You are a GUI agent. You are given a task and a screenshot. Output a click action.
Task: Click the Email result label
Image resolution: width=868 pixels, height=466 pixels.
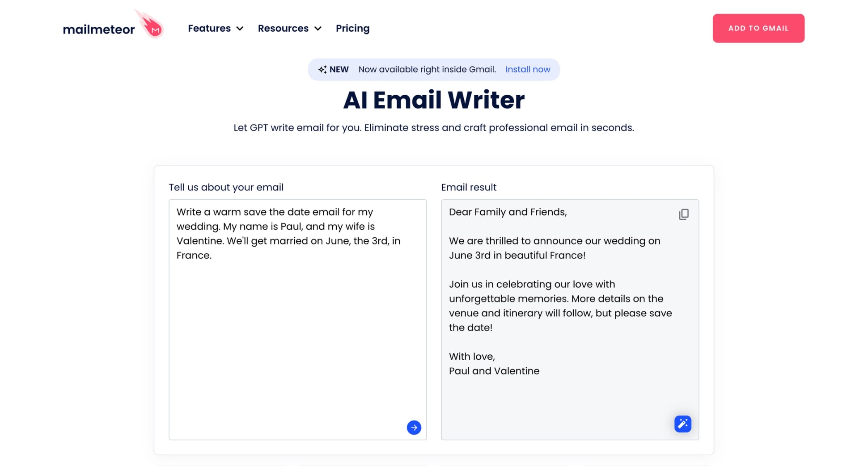(469, 187)
